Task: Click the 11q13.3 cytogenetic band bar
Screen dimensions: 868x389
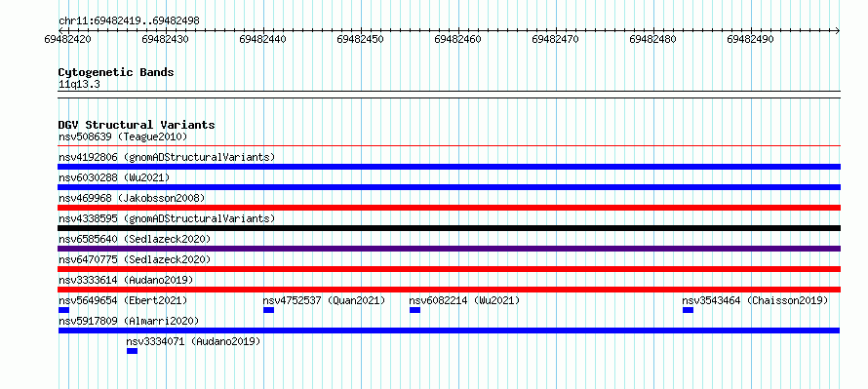Action: point(449,95)
